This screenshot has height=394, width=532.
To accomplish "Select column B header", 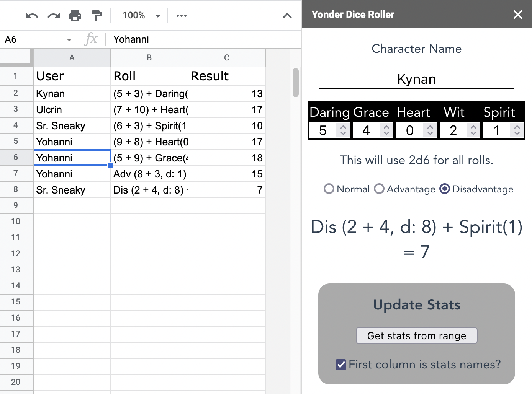I will click(x=149, y=58).
